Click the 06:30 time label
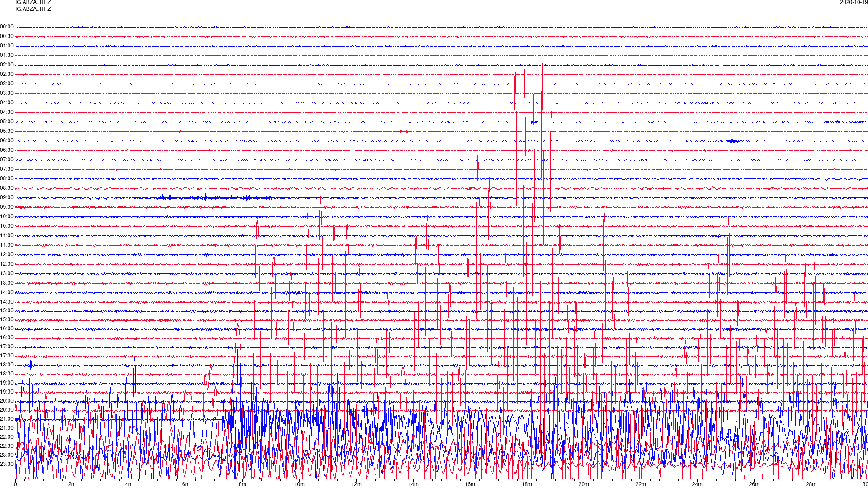Image resolution: width=868 pixels, height=488 pixels. coord(7,150)
